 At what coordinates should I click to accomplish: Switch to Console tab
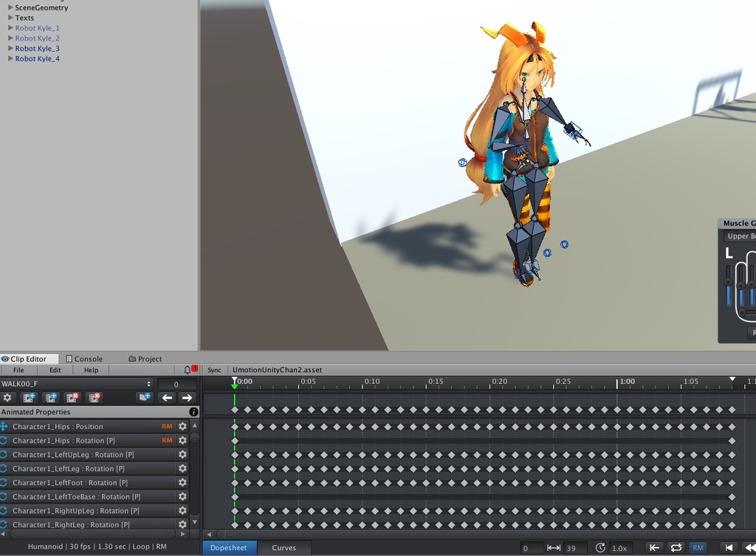[84, 359]
